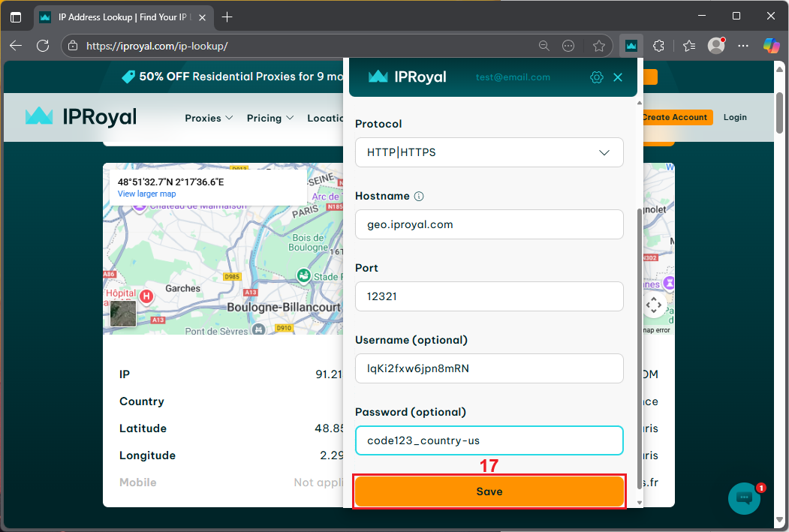Click the Hôpital marker on the map
Viewport: 789px width, 532px height.
tap(146, 296)
